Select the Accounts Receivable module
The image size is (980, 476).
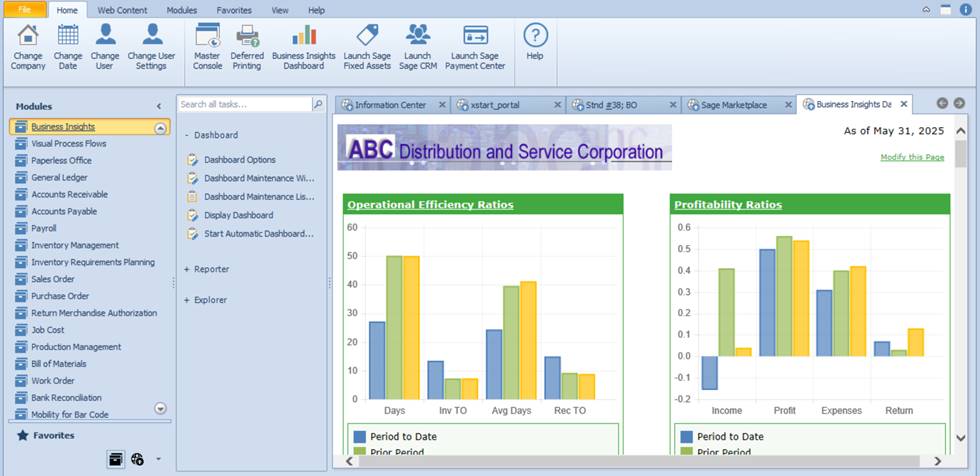[69, 194]
